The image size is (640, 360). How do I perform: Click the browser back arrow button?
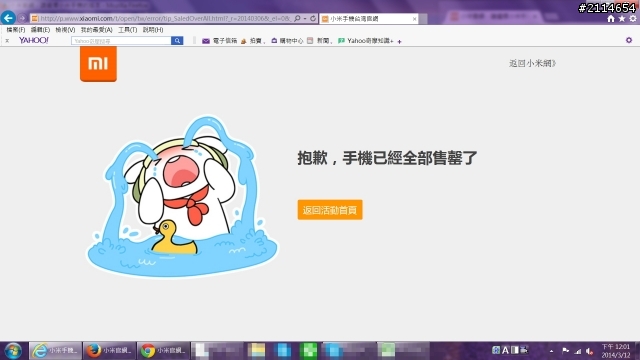pos(8,18)
